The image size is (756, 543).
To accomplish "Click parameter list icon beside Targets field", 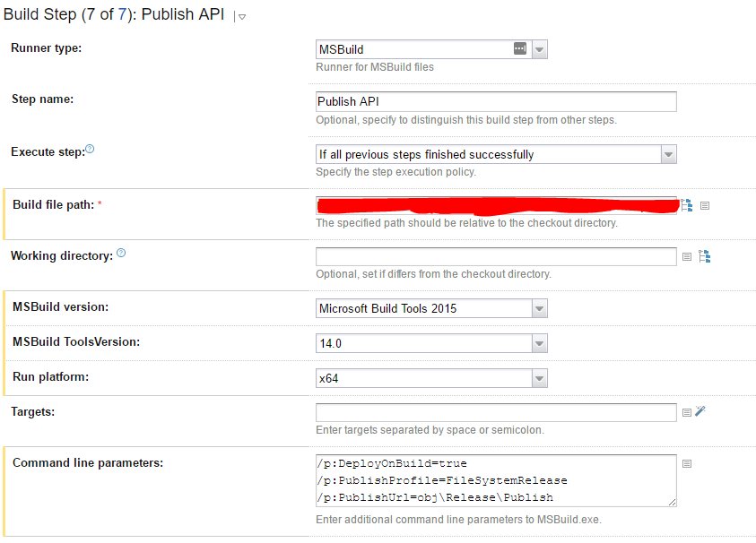I will coord(687,412).
